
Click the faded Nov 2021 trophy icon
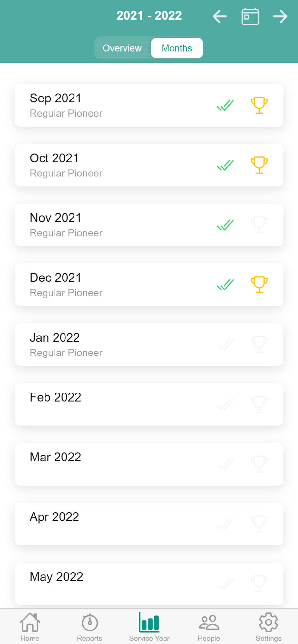(259, 225)
